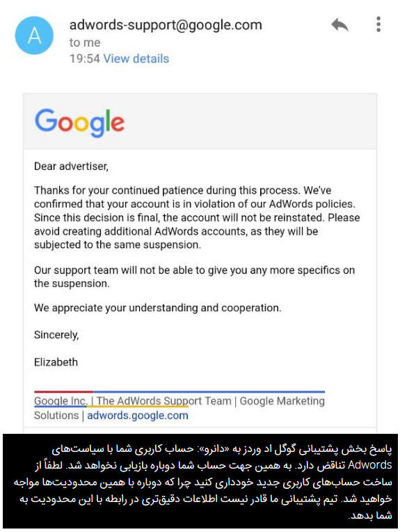Screen dimensions: 400x532
Task: Expand the 'to me' recipient line
Action: (x=85, y=42)
